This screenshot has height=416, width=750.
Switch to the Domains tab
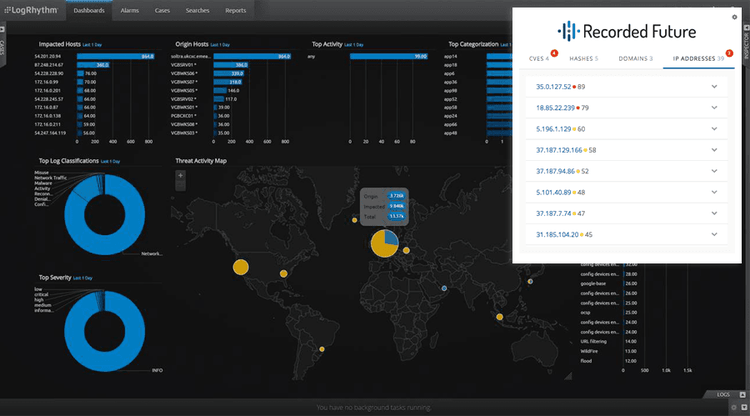point(636,59)
